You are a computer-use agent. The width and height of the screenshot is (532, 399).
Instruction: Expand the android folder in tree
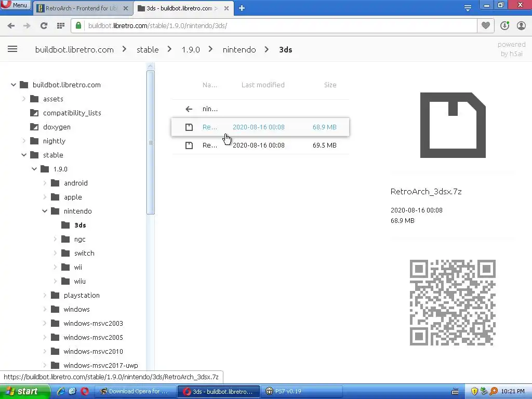45,183
